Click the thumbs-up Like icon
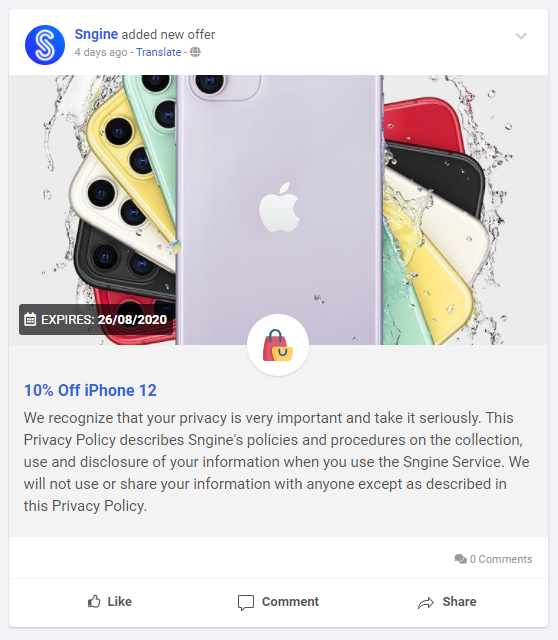Viewport: 558px width, 640px height. [94, 602]
